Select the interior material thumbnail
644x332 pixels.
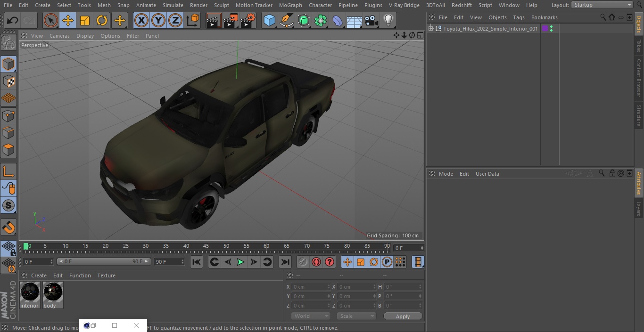(x=30, y=292)
